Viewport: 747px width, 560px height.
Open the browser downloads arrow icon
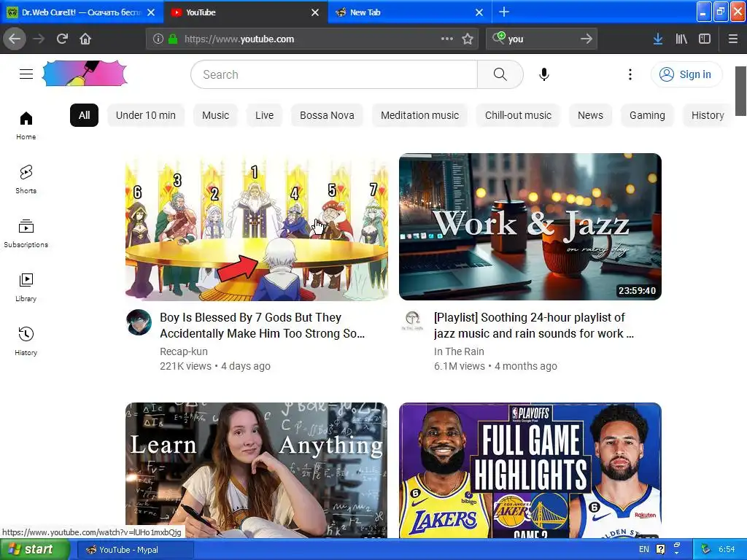(658, 39)
